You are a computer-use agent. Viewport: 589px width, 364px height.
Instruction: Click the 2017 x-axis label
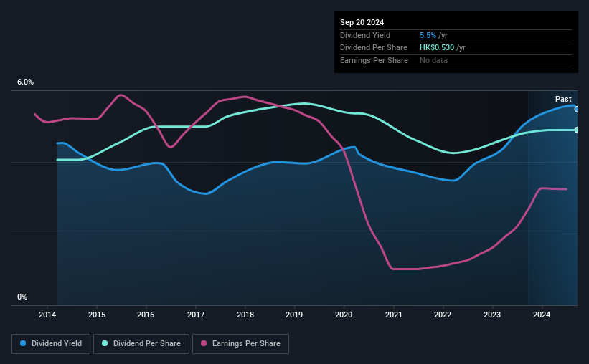(196, 315)
